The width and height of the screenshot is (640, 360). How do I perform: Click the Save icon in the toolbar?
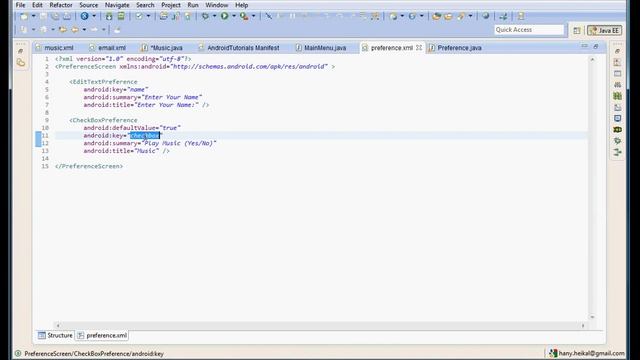[x=43, y=16]
